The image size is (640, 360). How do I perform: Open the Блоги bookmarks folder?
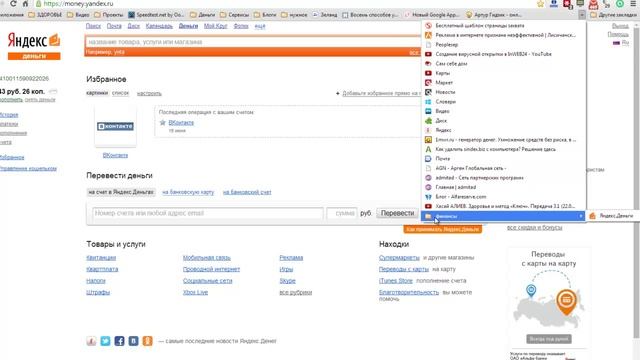tap(265, 15)
